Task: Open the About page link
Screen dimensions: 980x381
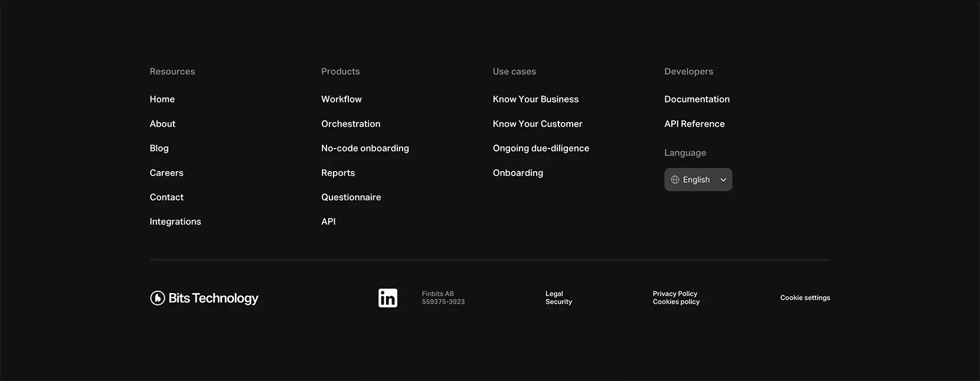Action: (x=162, y=124)
